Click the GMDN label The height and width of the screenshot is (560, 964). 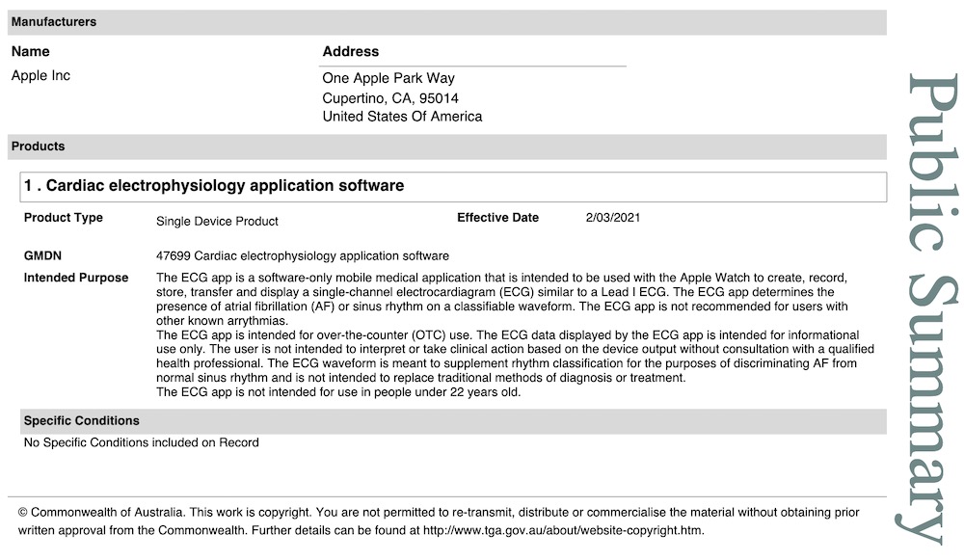(x=42, y=256)
